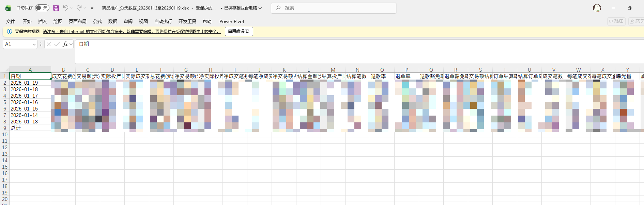Screen dimensions: 644x205
Task: Click cell 2026-01-18
Action: [x=30, y=89]
